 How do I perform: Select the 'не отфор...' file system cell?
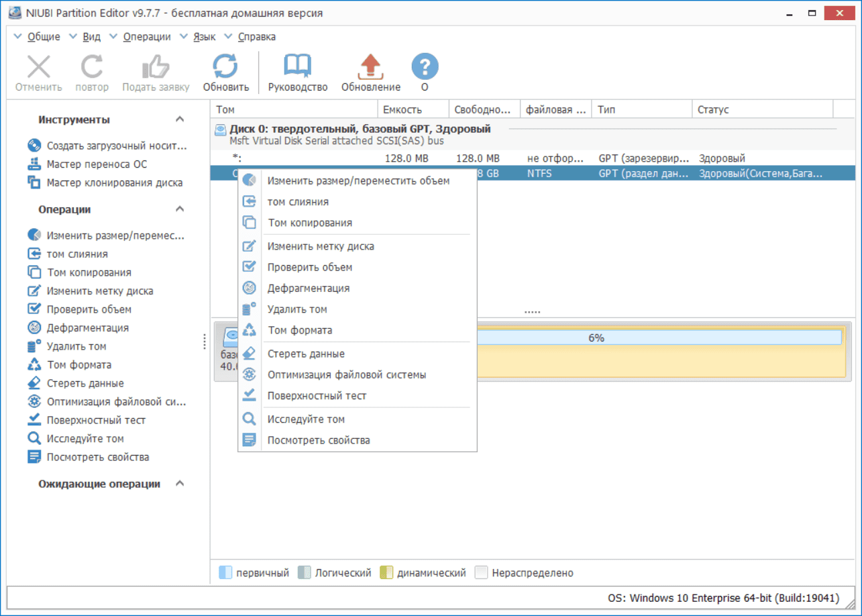click(555, 159)
